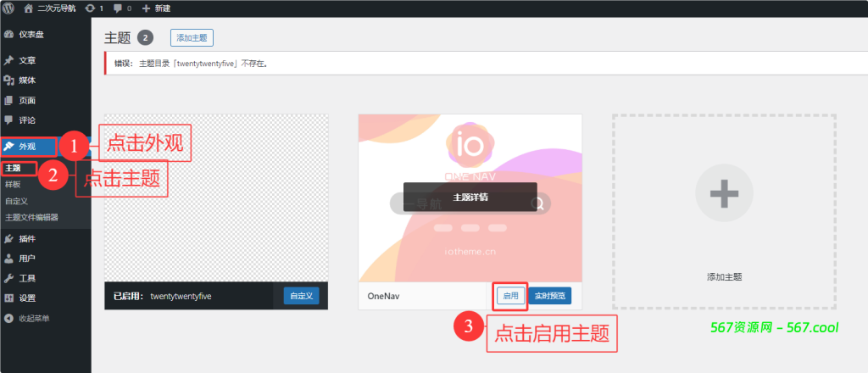Click the plus icon beside 新建

146,8
